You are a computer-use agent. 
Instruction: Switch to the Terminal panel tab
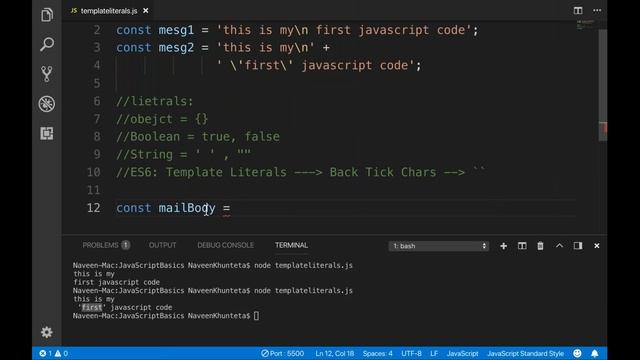pyautogui.click(x=291, y=245)
